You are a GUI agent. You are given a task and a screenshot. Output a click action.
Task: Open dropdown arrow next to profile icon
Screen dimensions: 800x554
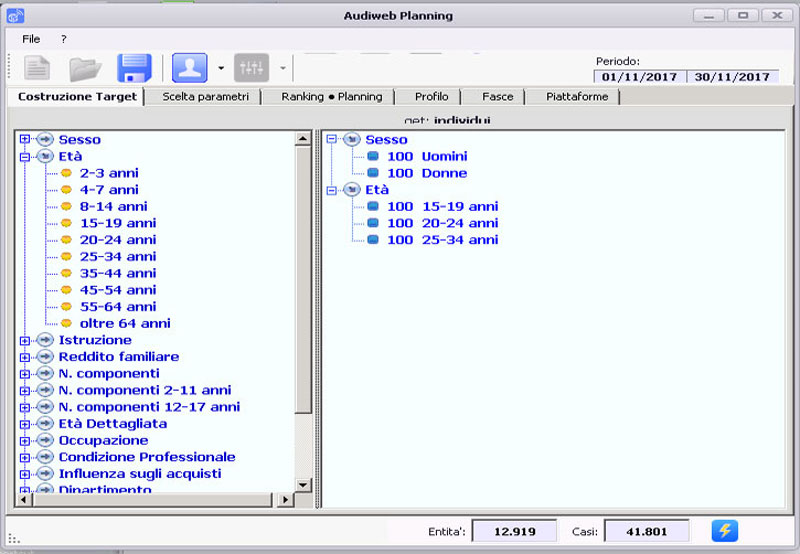coord(221,69)
